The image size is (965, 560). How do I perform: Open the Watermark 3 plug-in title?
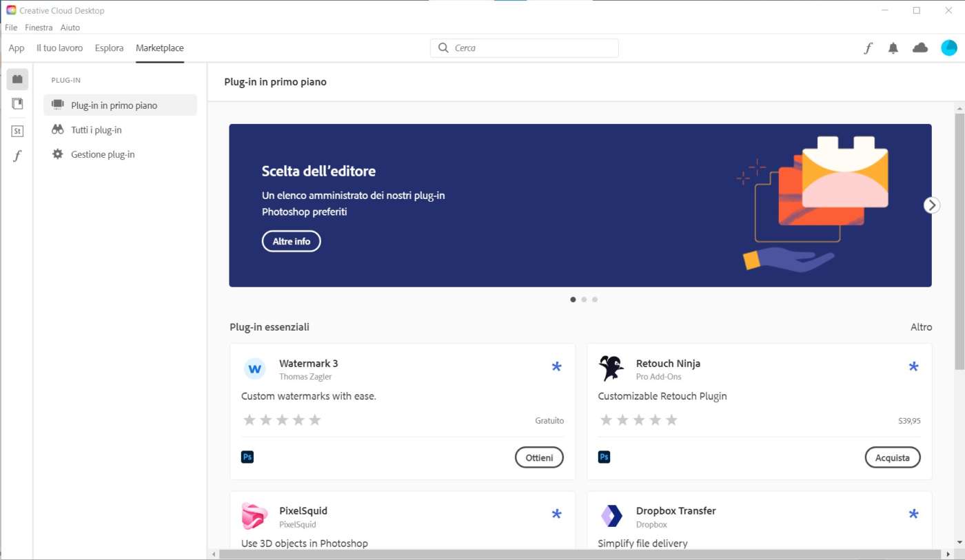point(309,364)
